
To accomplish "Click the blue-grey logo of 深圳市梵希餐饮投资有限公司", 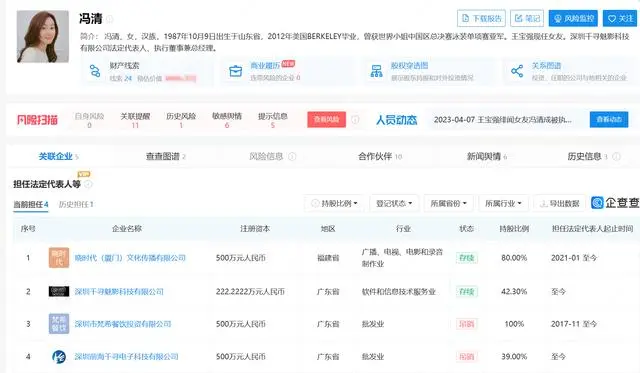I will pyautogui.click(x=59, y=324).
